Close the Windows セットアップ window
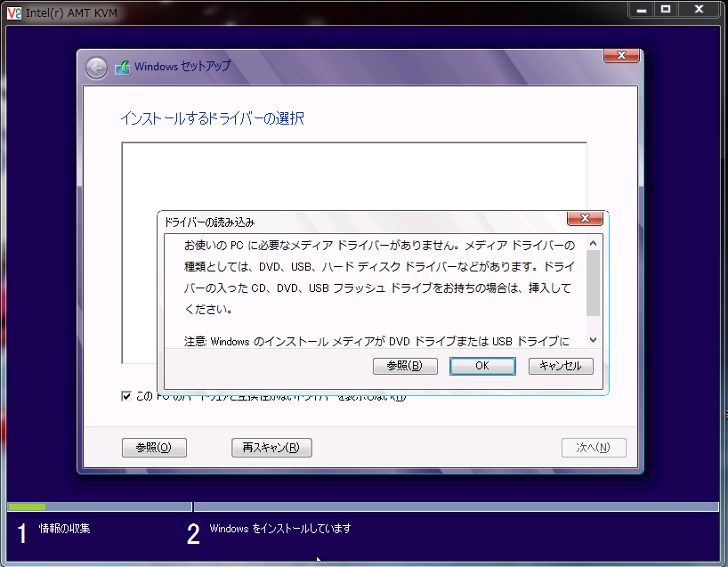Viewport: 728px width, 567px height. [621, 56]
